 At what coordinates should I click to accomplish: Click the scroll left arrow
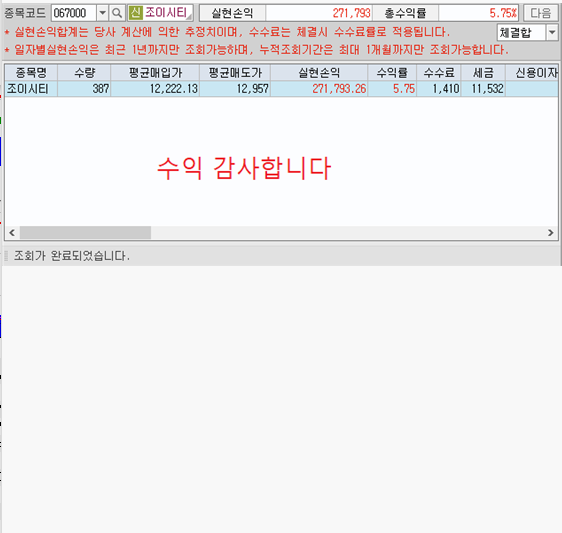[12, 233]
